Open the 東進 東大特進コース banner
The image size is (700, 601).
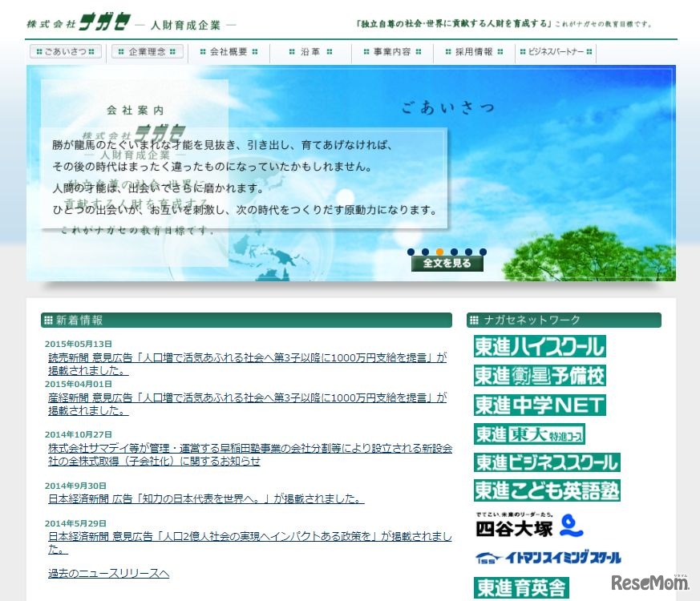(x=529, y=433)
